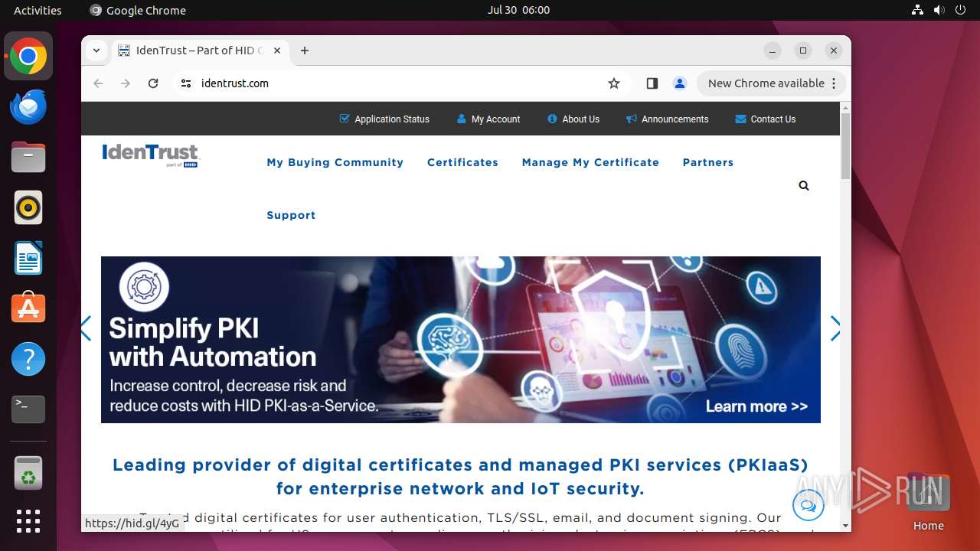The image size is (980, 551).
Task: Open the Google Chrome app menu in top bar
Action: coord(138,10)
